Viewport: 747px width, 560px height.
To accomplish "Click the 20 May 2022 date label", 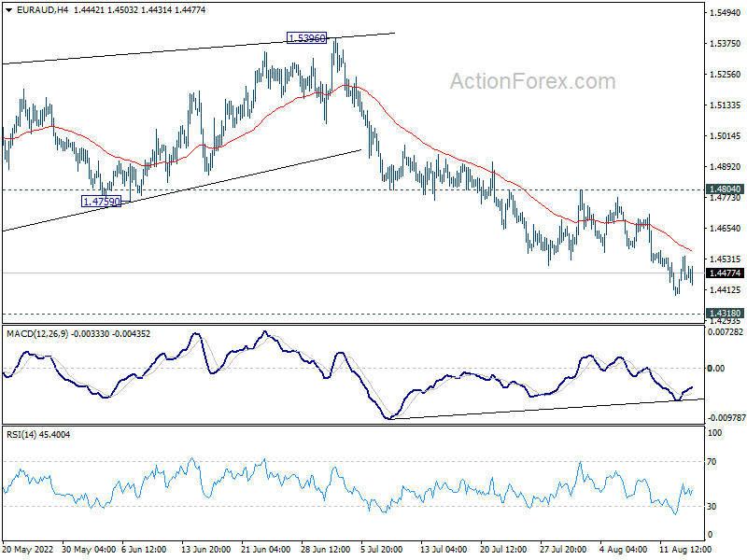I will tap(27, 550).
